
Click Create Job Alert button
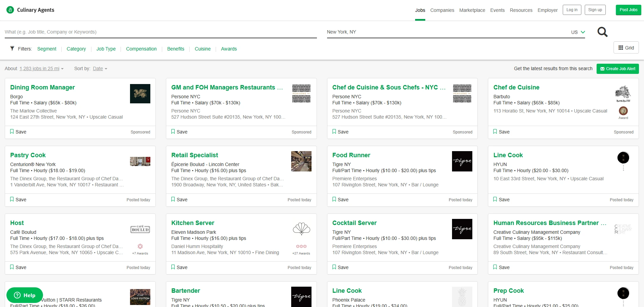pos(618,69)
